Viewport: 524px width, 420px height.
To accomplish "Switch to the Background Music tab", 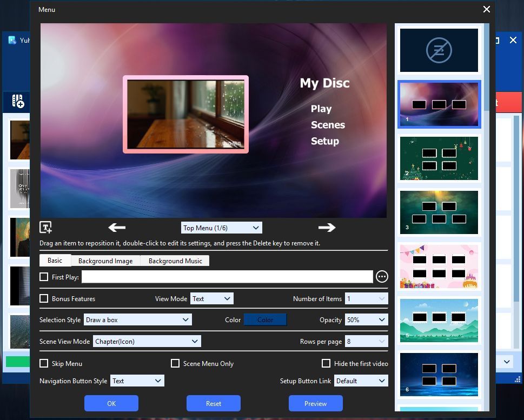I will click(175, 261).
